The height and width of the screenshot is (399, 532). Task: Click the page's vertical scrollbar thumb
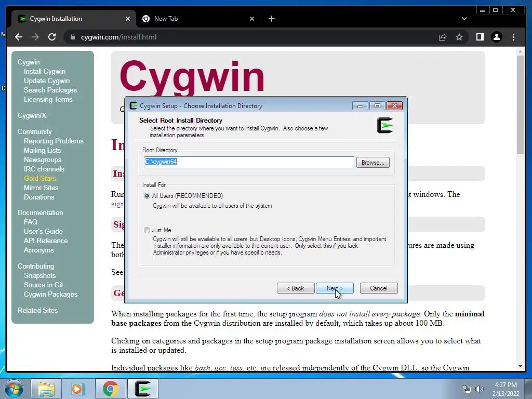click(520, 104)
